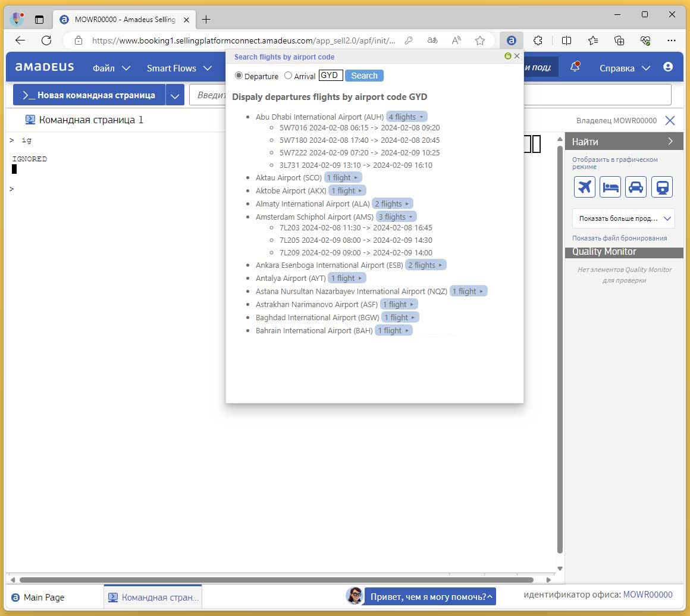Click flight 5W7016 2024-02-08 06:15 row
Image resolution: width=690 pixels, height=616 pixels.
[x=359, y=128]
